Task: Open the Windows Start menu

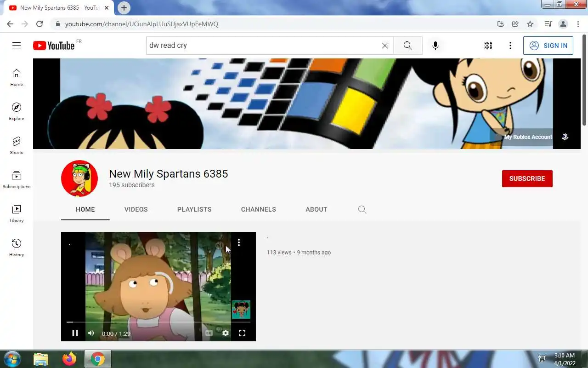Action: (x=12, y=359)
